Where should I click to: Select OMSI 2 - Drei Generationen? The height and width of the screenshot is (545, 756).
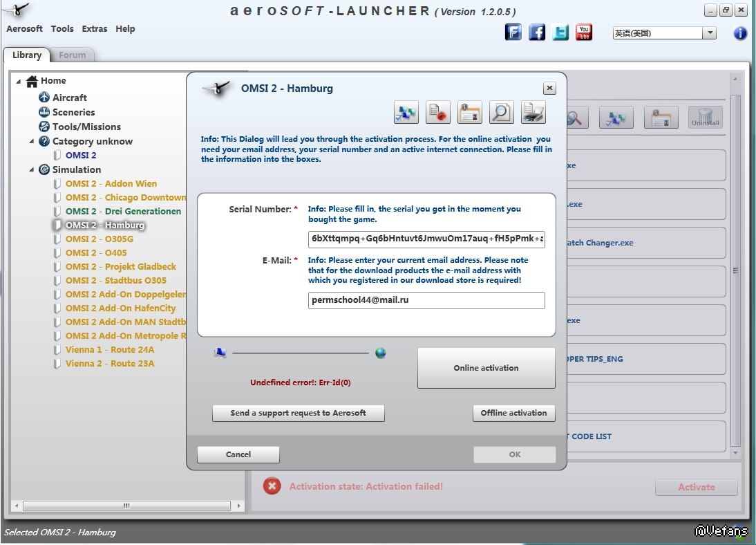pyautogui.click(x=124, y=212)
